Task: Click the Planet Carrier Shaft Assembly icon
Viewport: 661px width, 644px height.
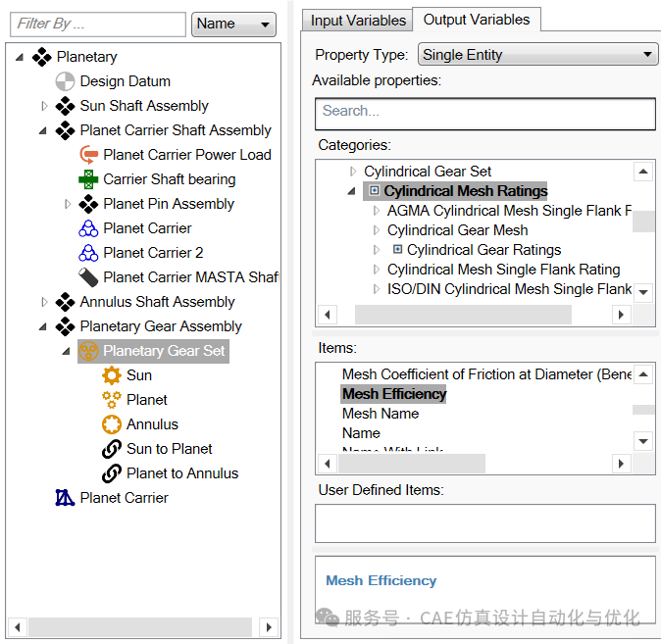Action: coord(65,130)
